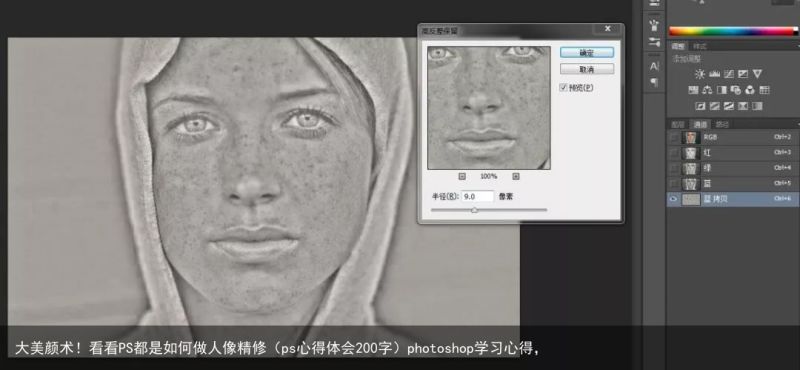The image size is (800, 370).
Task: Add a Levels adjustment
Action: 714,74
